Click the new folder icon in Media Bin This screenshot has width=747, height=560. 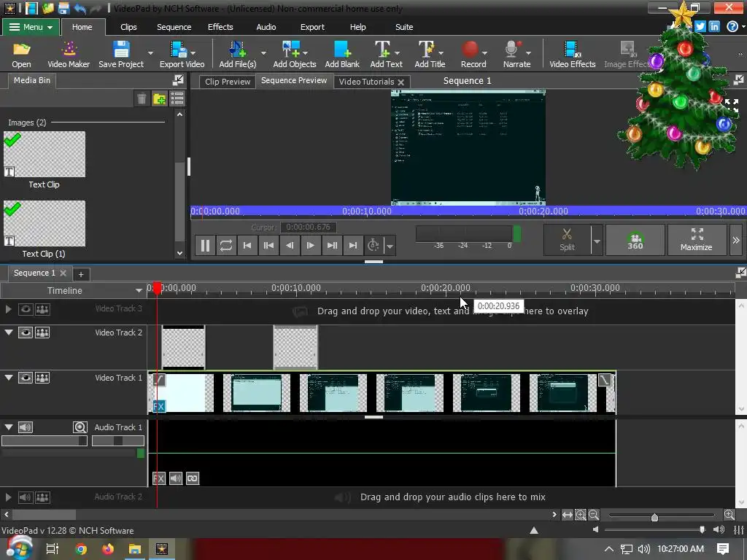point(159,98)
